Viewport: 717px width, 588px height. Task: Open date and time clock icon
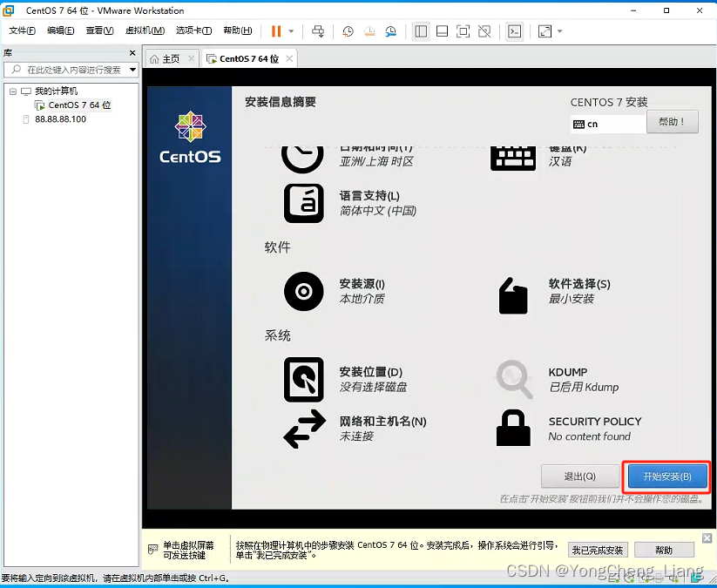click(x=302, y=158)
